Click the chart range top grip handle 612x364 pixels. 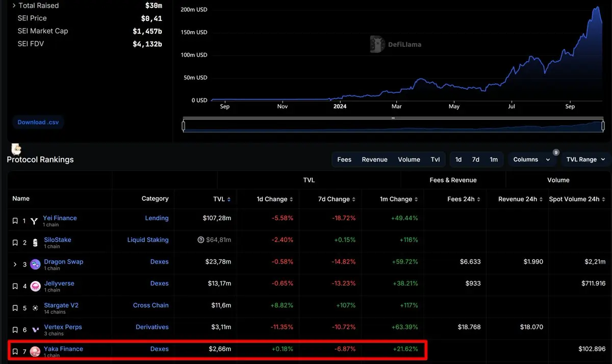coord(393,118)
